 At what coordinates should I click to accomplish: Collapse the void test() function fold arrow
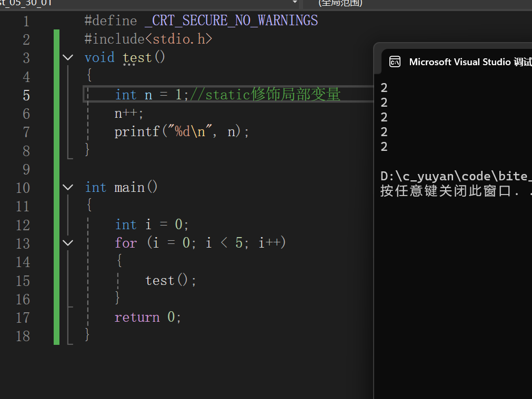pos(68,58)
